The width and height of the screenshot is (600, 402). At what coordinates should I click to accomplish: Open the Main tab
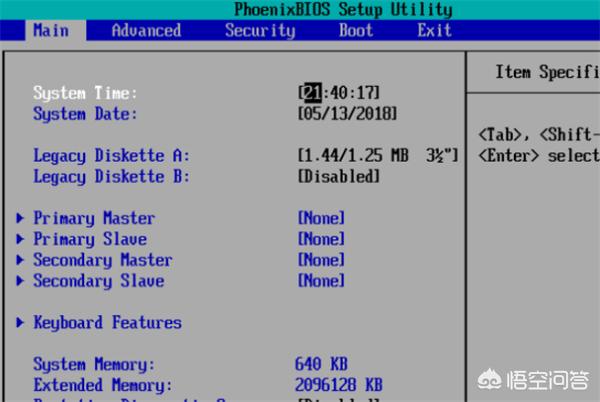[51, 30]
